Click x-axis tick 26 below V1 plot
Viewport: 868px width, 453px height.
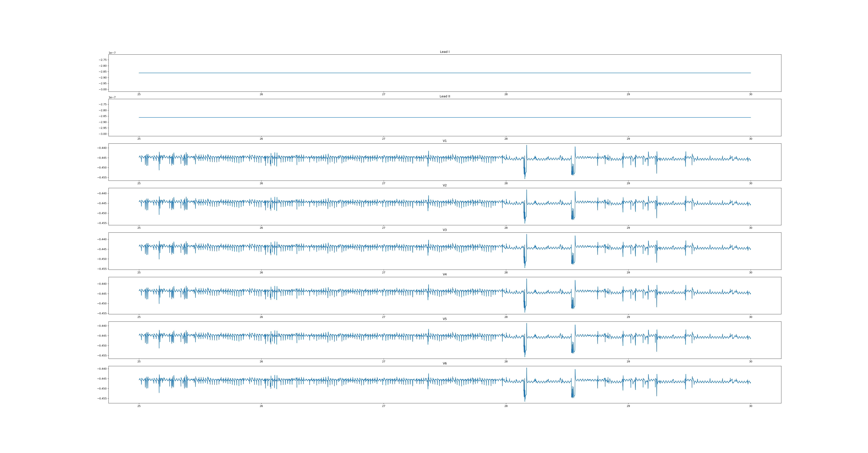point(261,183)
